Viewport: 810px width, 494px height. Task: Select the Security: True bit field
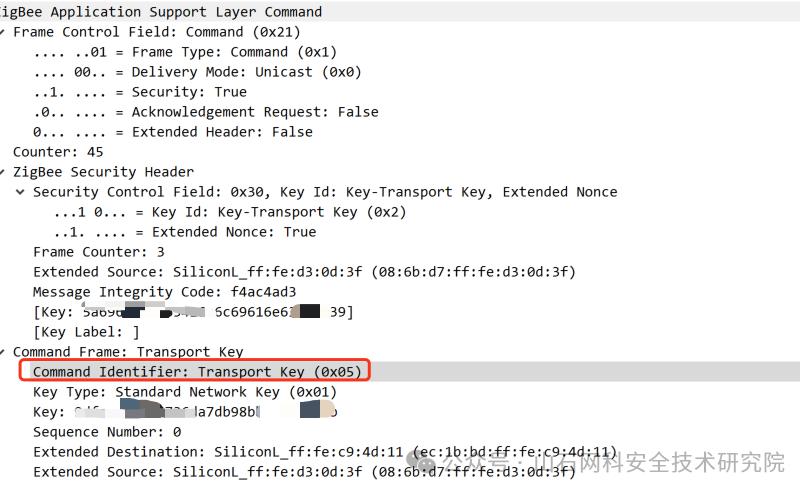pos(140,92)
